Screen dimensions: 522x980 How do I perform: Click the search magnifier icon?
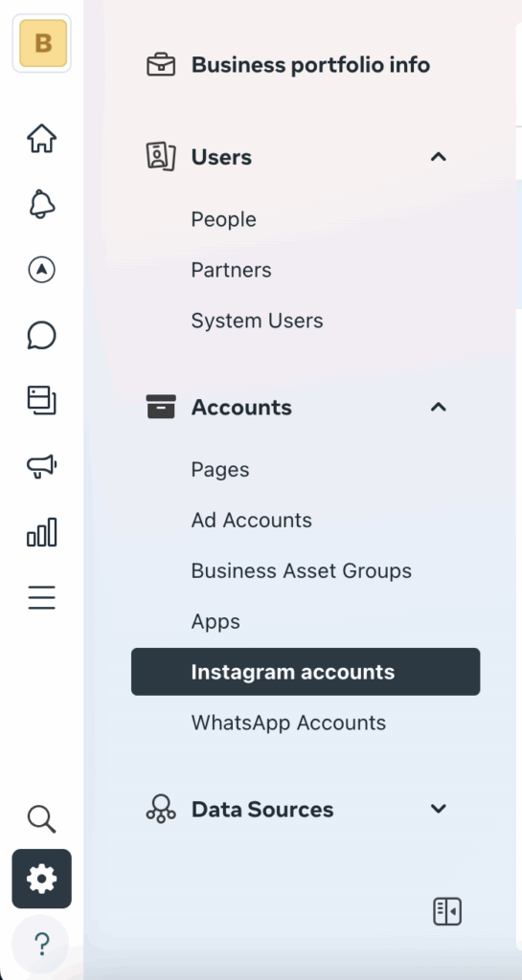41,819
